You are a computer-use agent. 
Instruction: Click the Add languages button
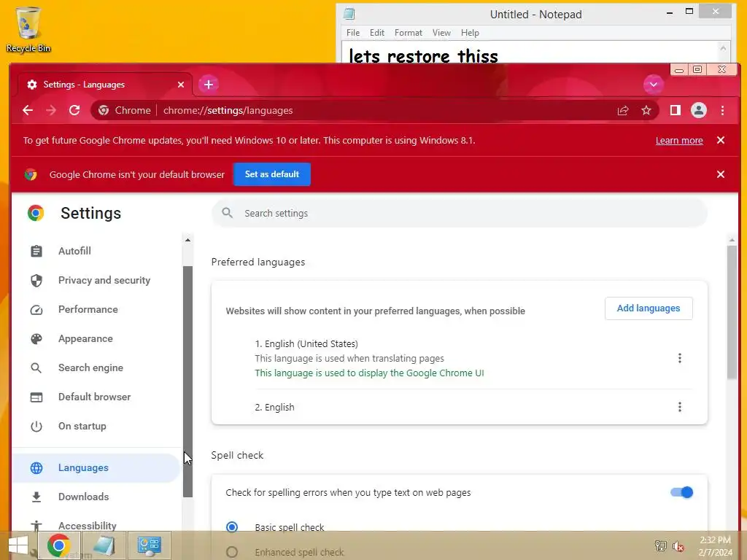pyautogui.click(x=649, y=308)
